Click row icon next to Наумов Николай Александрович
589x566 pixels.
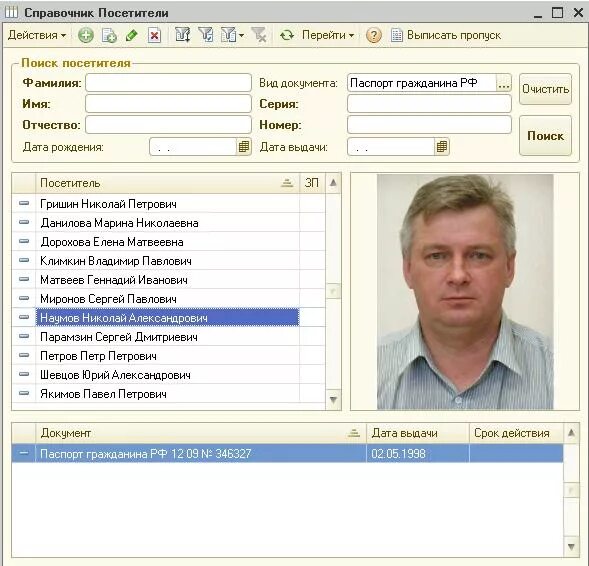(24, 317)
